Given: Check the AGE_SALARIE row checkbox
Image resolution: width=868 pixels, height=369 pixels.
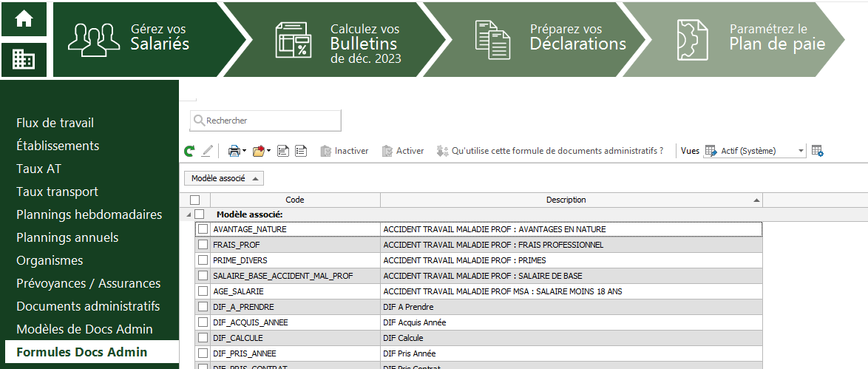Looking at the screenshot, I should coord(203,291).
